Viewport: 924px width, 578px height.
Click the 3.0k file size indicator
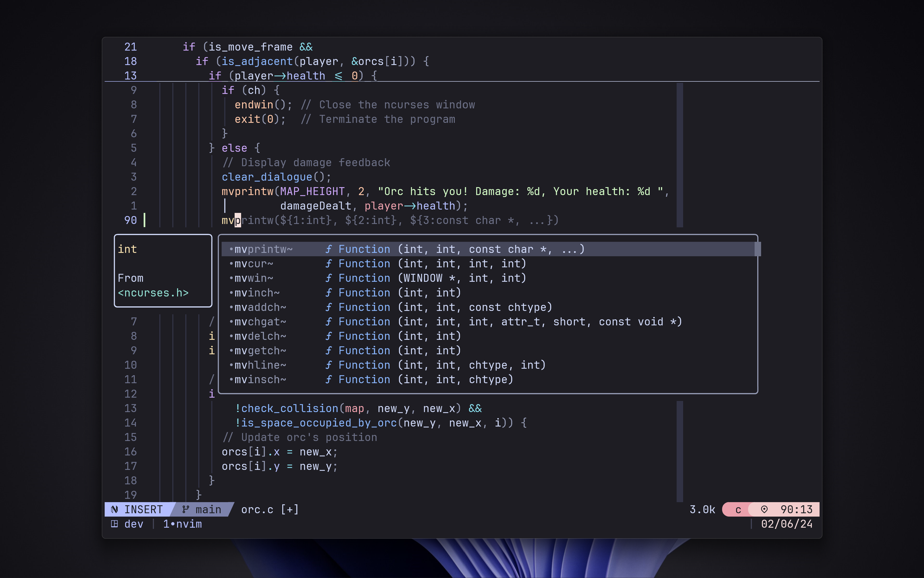pyautogui.click(x=702, y=510)
